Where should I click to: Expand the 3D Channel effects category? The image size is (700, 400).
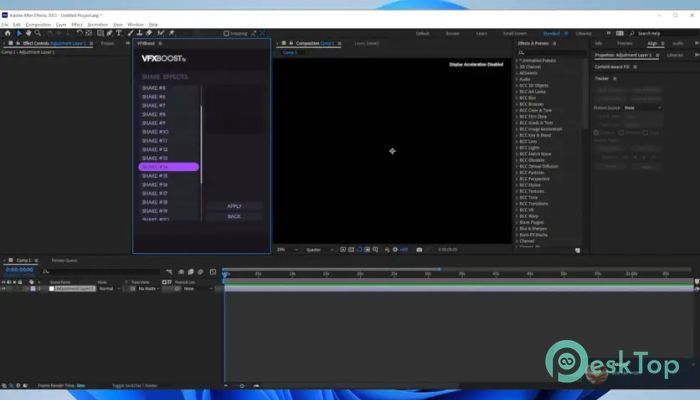[517, 67]
